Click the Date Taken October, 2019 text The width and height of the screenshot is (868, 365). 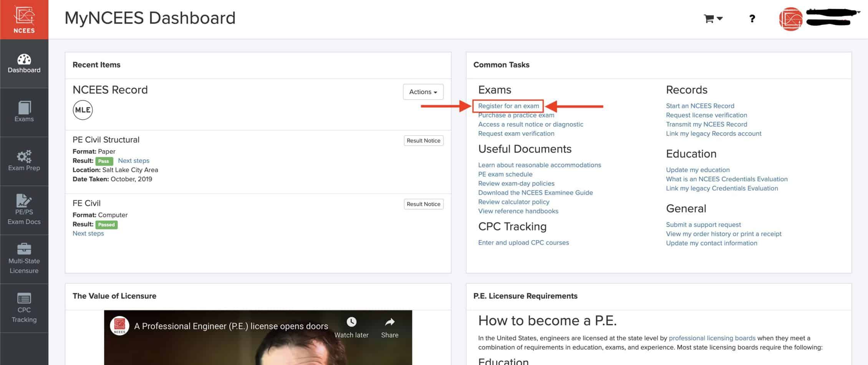pyautogui.click(x=112, y=179)
